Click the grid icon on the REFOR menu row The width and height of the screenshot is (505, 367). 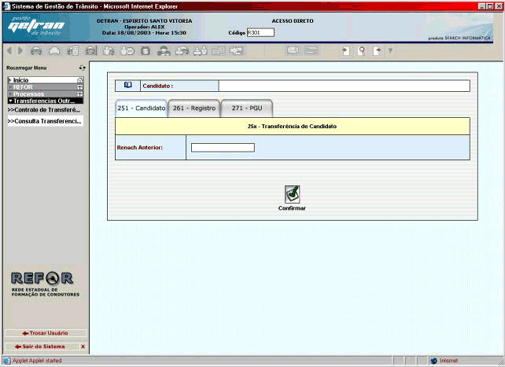pos(80,87)
